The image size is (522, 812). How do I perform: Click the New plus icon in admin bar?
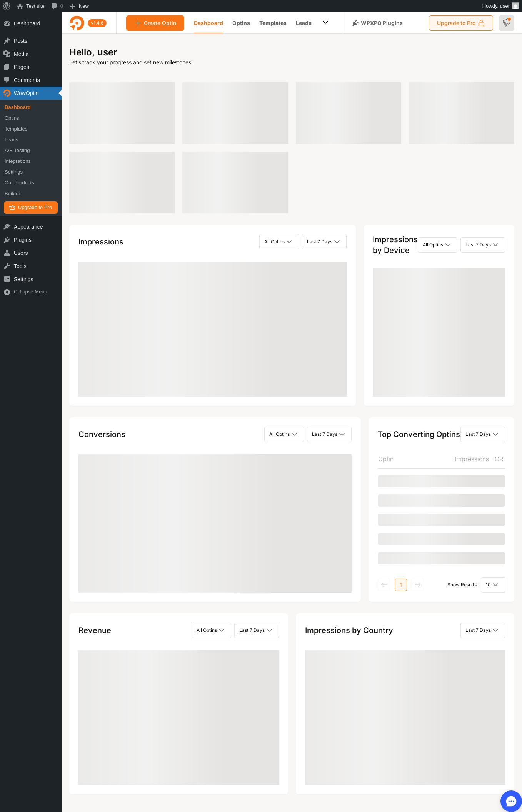point(73,6)
